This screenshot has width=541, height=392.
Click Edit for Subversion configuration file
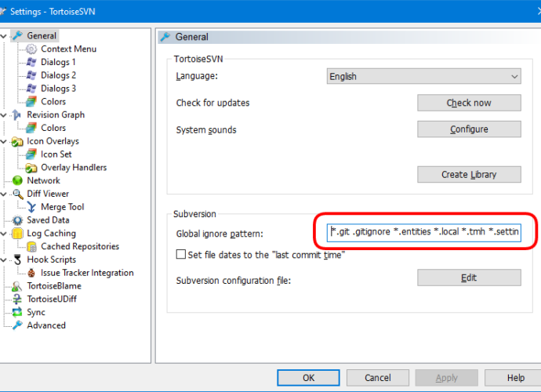tap(468, 278)
